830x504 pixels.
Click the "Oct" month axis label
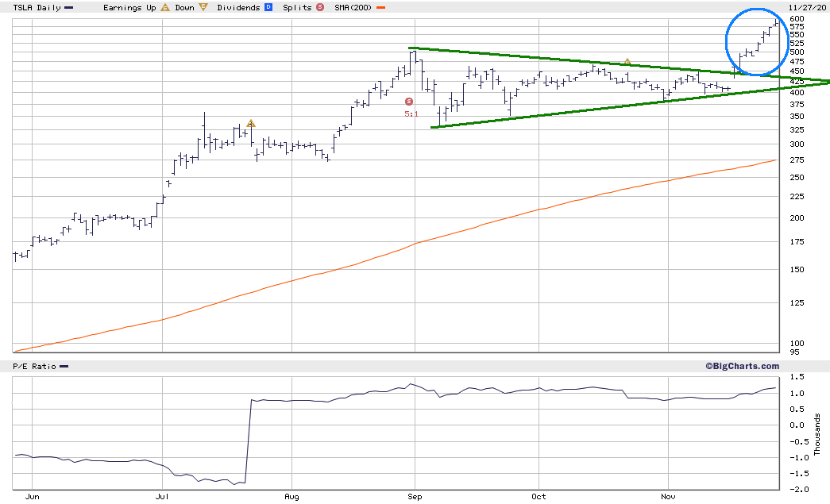click(x=539, y=497)
